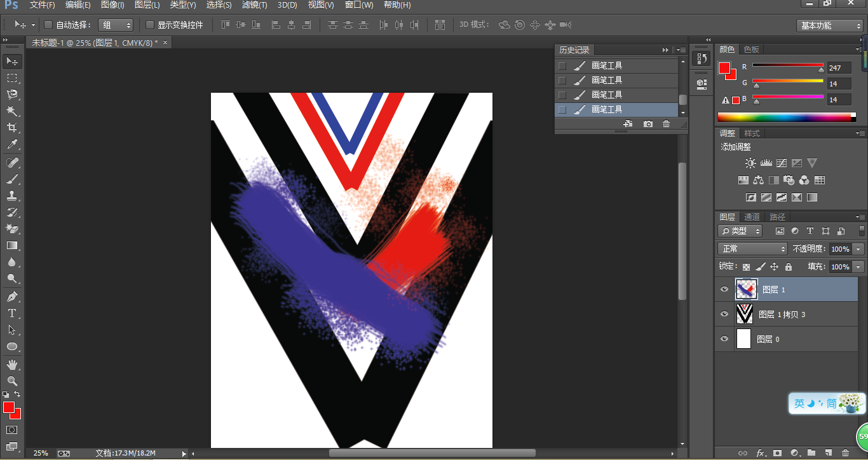Image resolution: width=868 pixels, height=460 pixels.
Task: Open the 填充 dropdown arrow
Action: [x=858, y=267]
